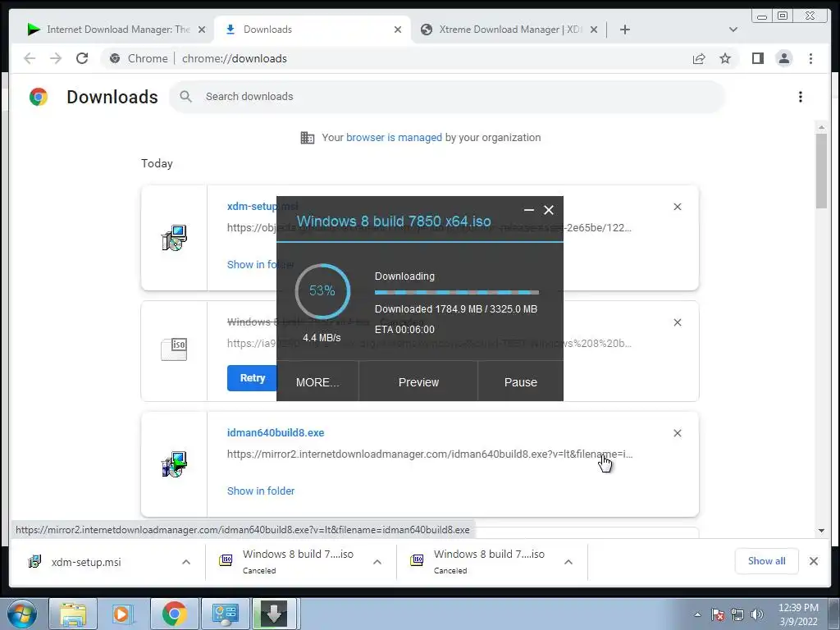Open Downloads page more actions menu
Screen dimensions: 840x630
click(801, 97)
